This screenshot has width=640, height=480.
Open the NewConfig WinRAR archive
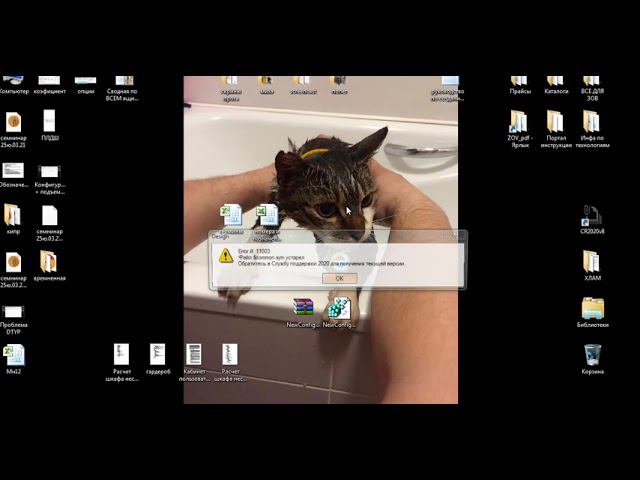tap(303, 313)
